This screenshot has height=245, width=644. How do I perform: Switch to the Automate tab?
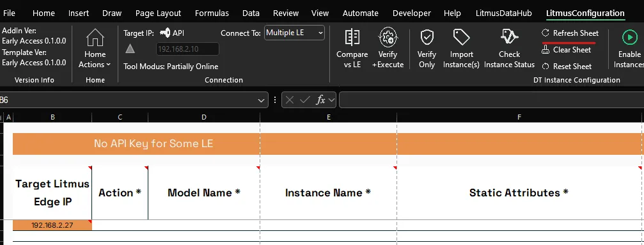361,13
